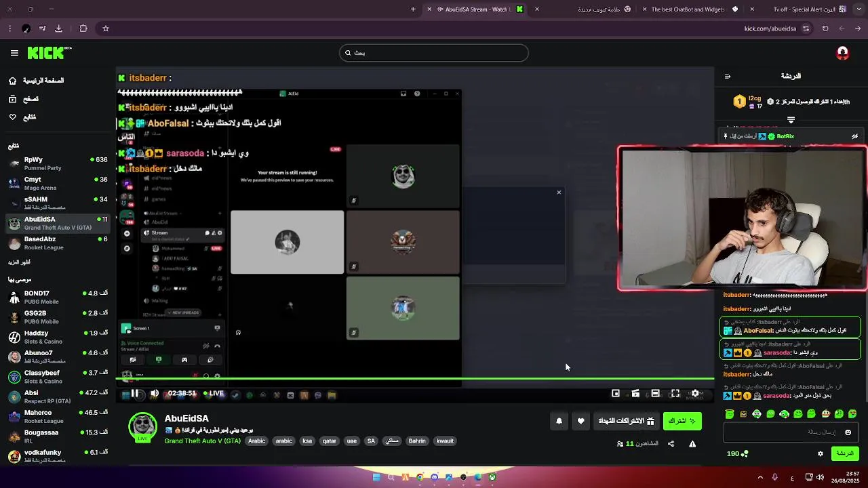The height and width of the screenshot is (488, 868).
Task: Follow with the heart button
Action: (x=580, y=421)
